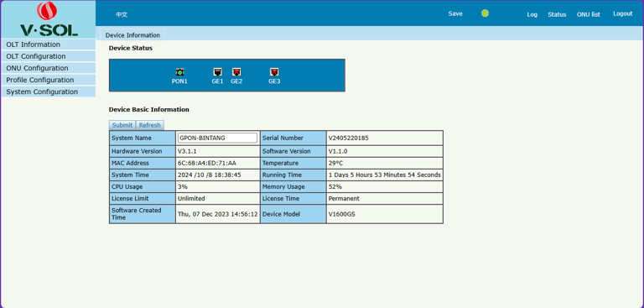
Task: Expand System Configuration menu
Action: (49, 91)
